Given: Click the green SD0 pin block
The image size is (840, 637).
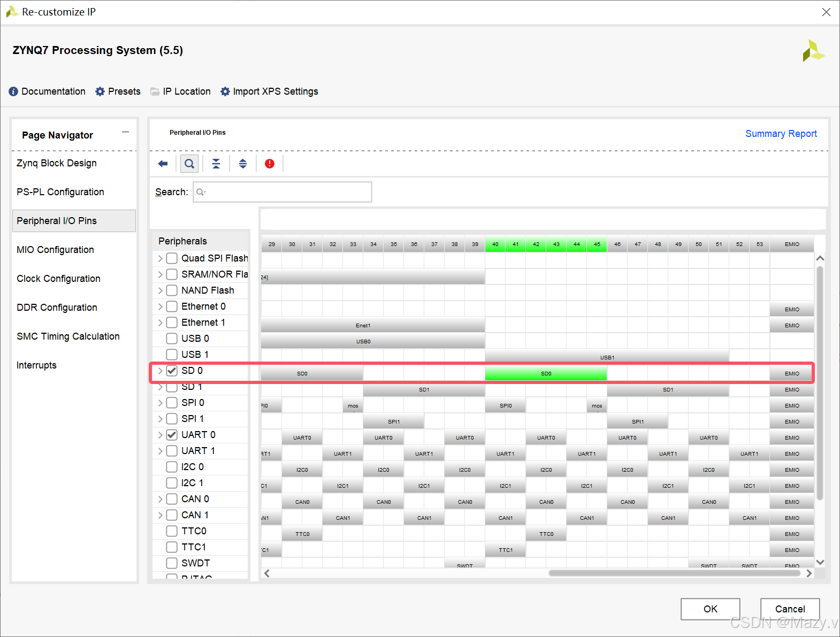Looking at the screenshot, I should coord(546,373).
